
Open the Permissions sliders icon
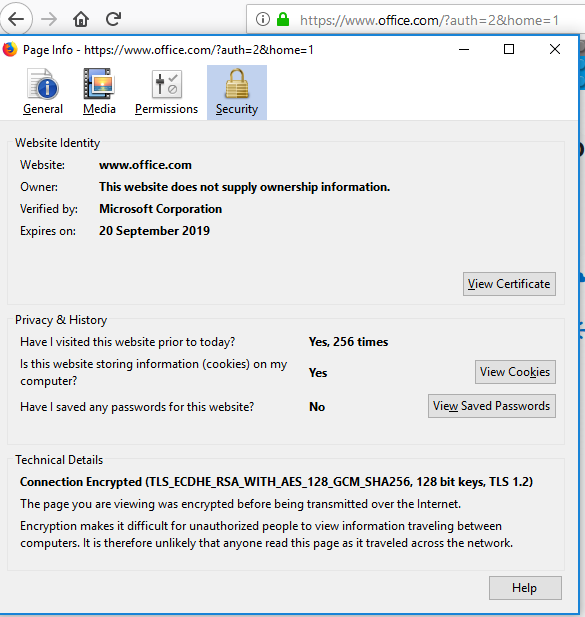[x=167, y=84]
